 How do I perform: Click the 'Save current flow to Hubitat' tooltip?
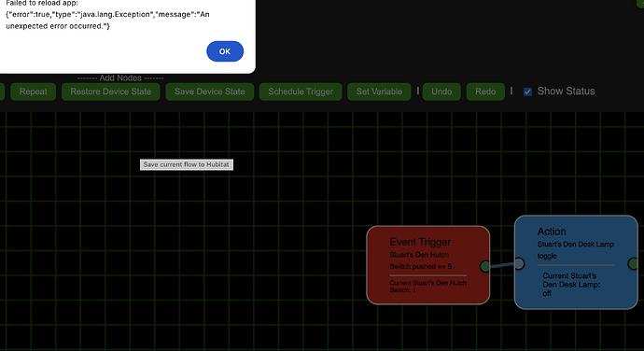click(x=187, y=164)
